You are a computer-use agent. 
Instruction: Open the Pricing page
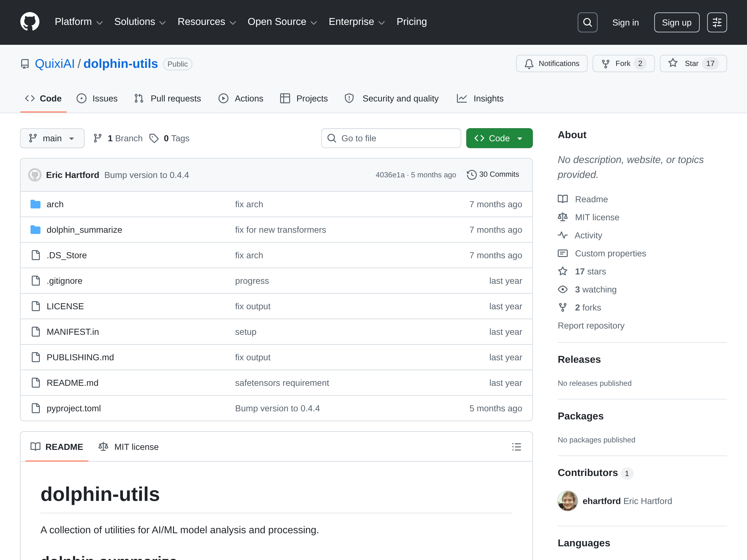411,22
